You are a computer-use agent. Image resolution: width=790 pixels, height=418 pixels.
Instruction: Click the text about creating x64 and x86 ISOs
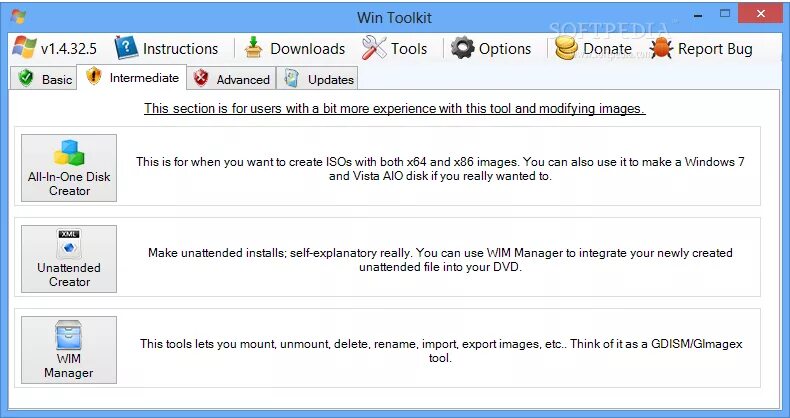click(x=440, y=169)
